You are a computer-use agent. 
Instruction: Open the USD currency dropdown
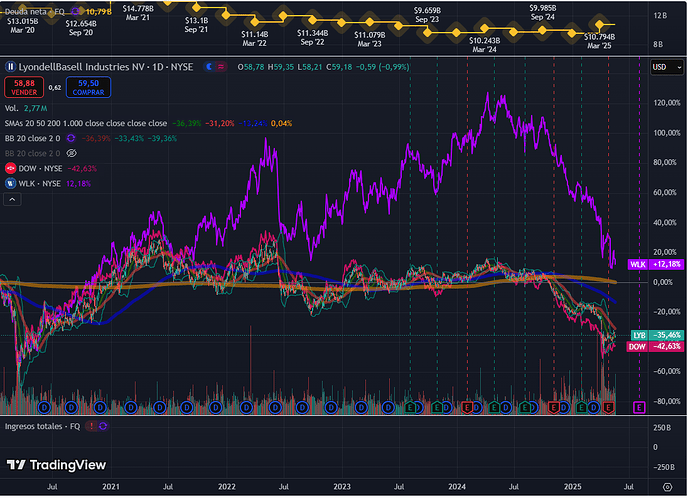click(x=666, y=67)
